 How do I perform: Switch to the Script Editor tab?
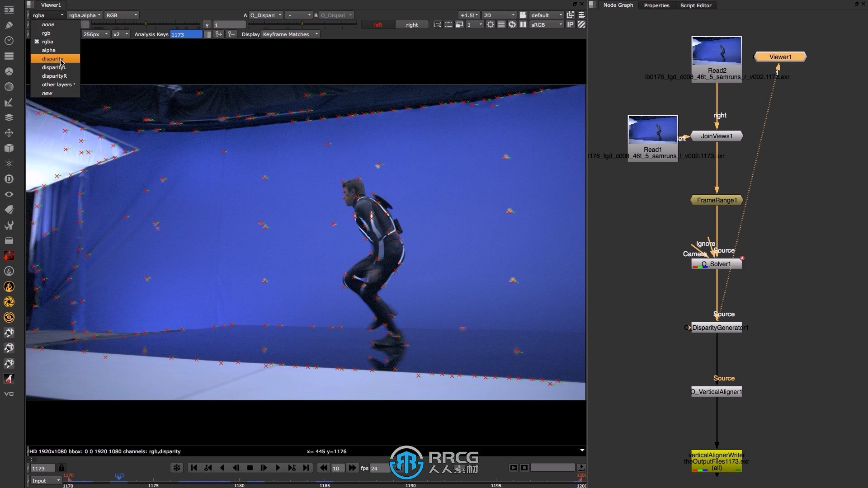pyautogui.click(x=696, y=5)
